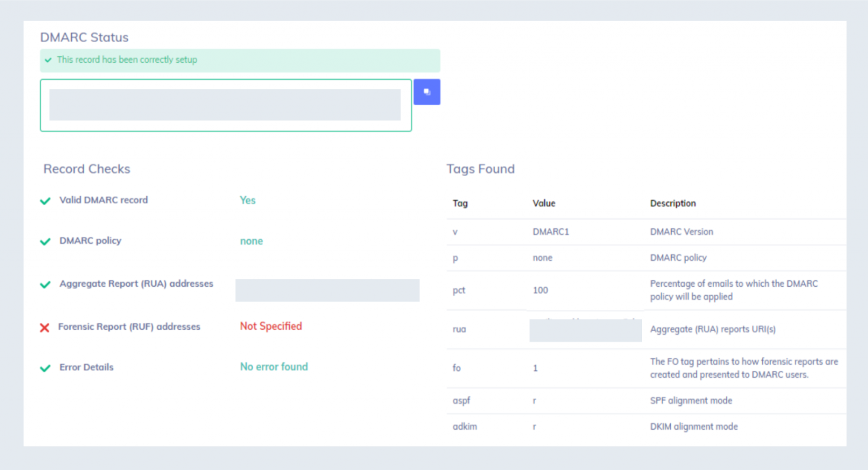
Task: Toggle the Valid DMARC record status Yes
Action: click(248, 200)
